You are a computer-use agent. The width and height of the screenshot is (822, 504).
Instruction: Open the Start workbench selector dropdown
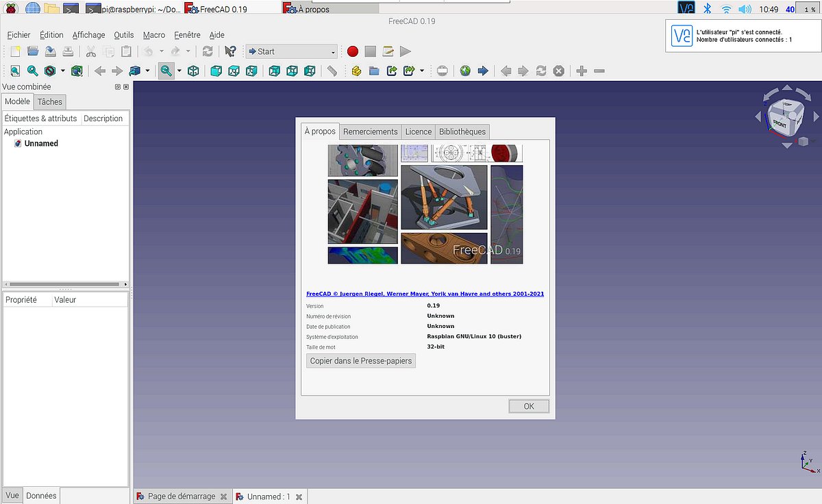(292, 51)
